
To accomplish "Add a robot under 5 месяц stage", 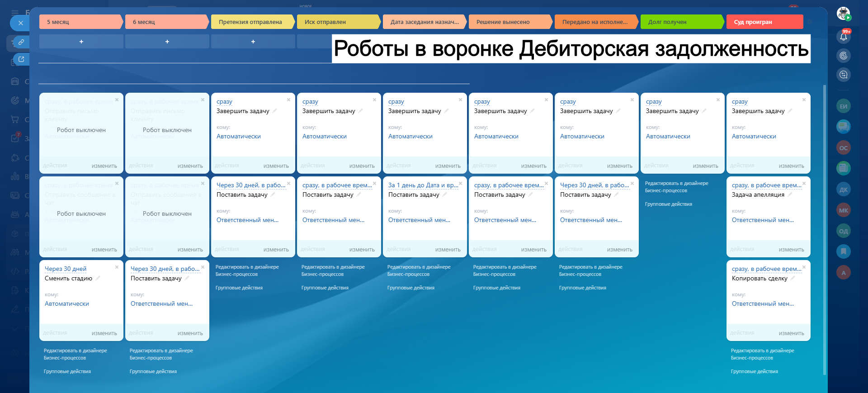I will [x=81, y=42].
